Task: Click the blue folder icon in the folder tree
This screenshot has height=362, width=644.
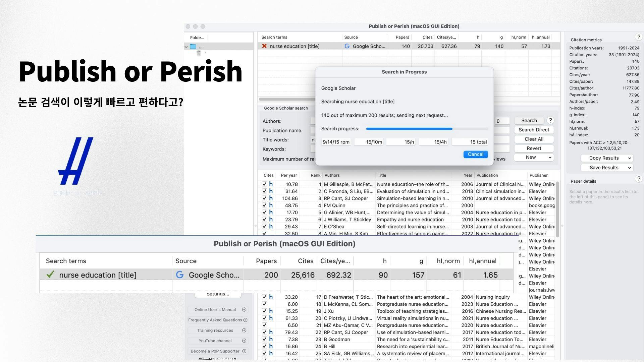Action: pyautogui.click(x=193, y=47)
